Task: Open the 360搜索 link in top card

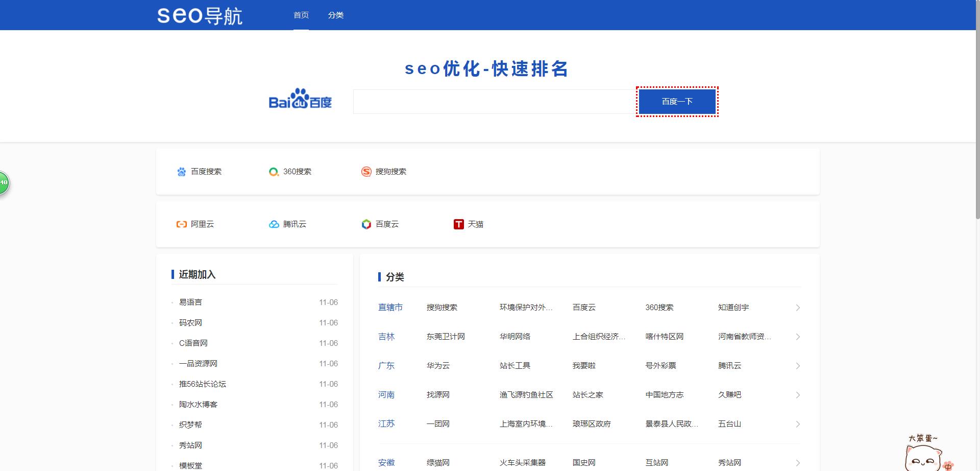Action: click(x=297, y=172)
